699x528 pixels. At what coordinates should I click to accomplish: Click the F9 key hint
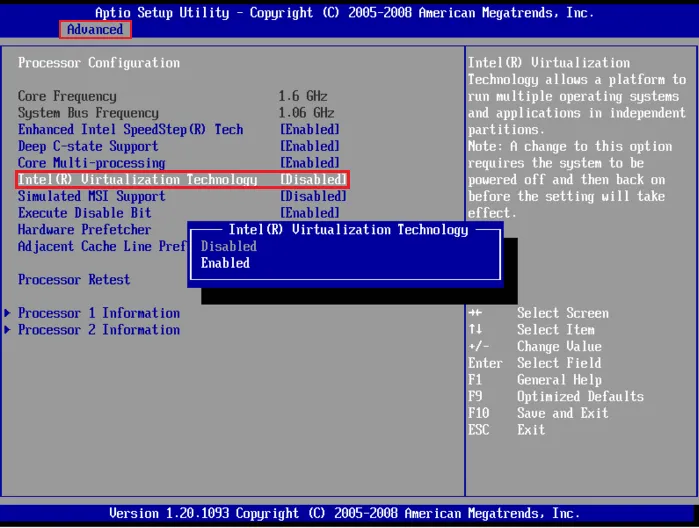[x=475, y=396]
